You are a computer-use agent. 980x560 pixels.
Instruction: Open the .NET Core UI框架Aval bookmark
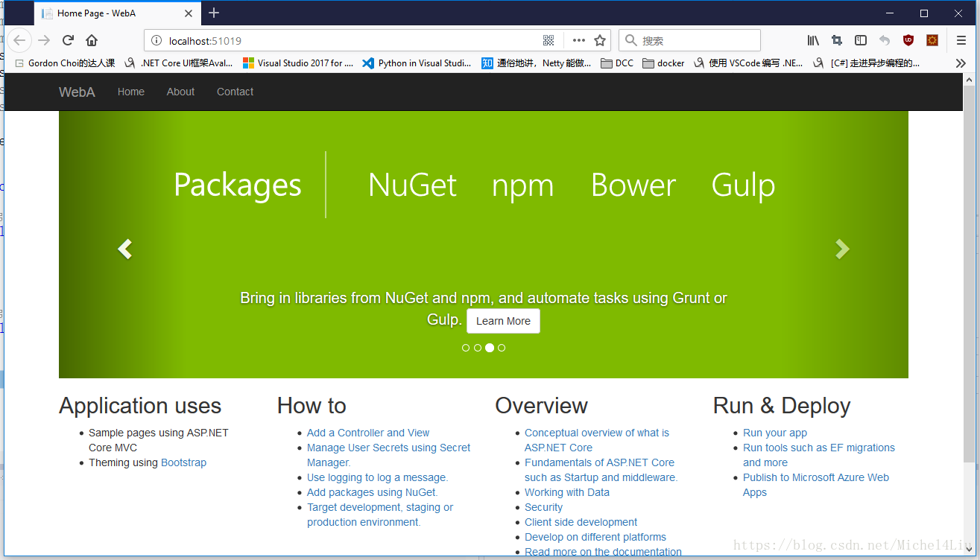(179, 63)
